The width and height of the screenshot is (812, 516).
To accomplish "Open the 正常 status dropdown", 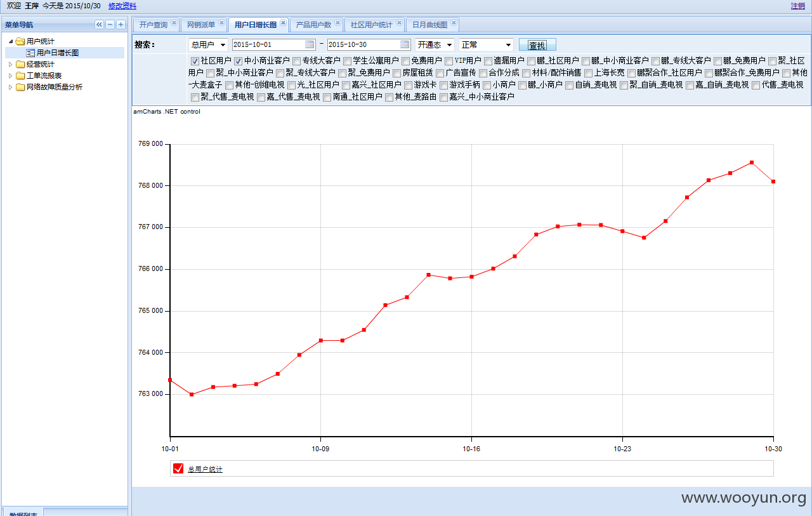I will (487, 45).
